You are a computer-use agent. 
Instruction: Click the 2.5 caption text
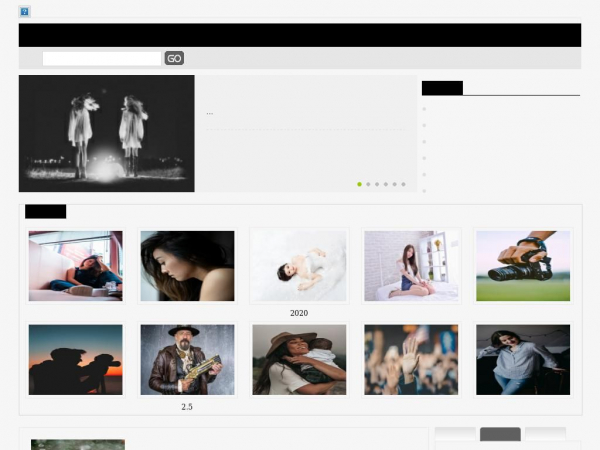187,407
